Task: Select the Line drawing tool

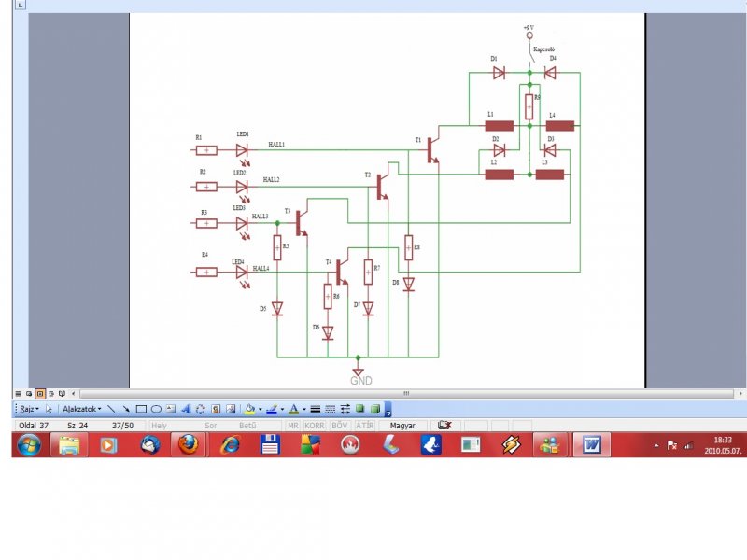Action: point(111,409)
